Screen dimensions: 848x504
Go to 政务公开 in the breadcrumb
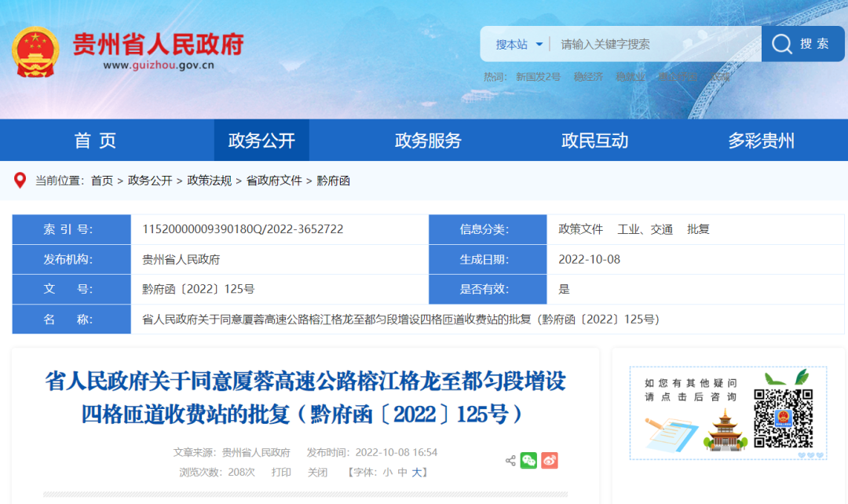point(150,181)
